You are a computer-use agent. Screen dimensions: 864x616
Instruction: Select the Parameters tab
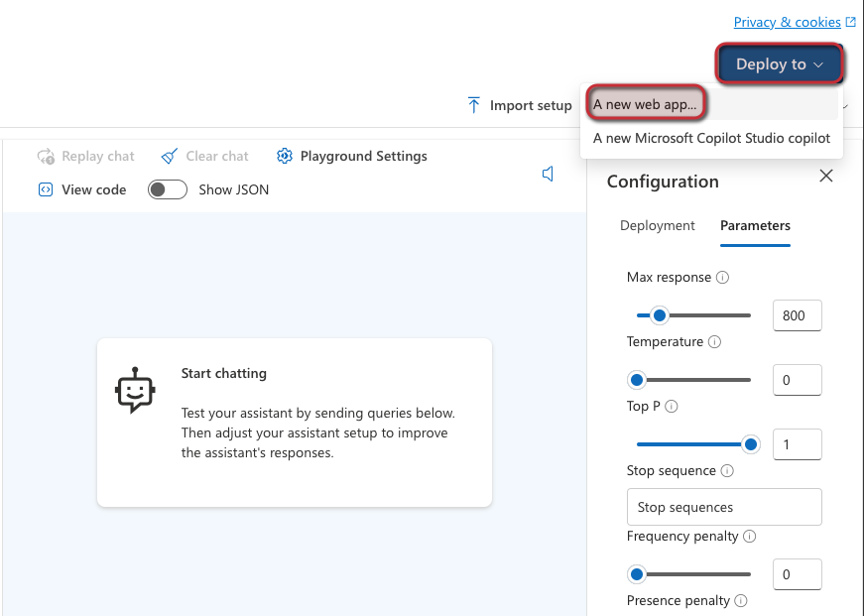pyautogui.click(x=755, y=225)
